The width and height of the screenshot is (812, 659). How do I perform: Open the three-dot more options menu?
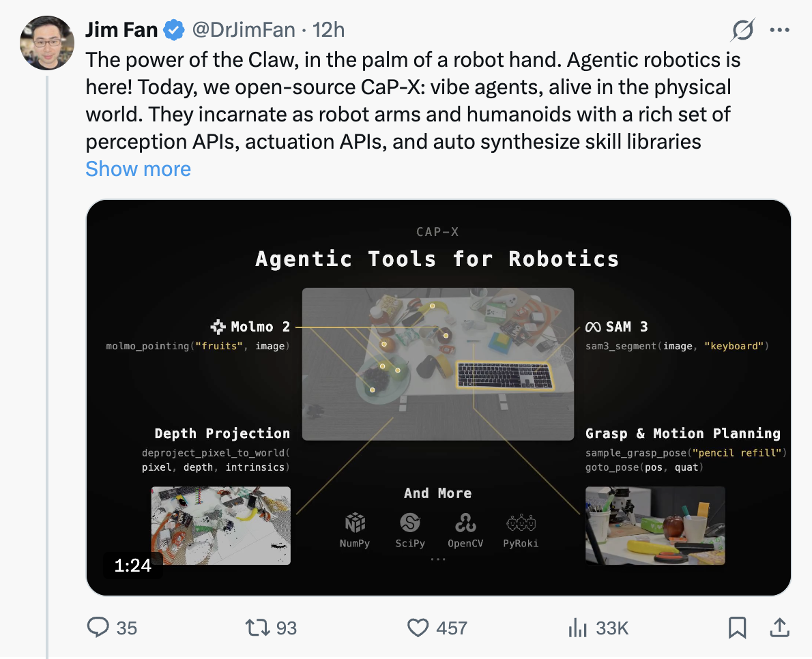(x=779, y=30)
